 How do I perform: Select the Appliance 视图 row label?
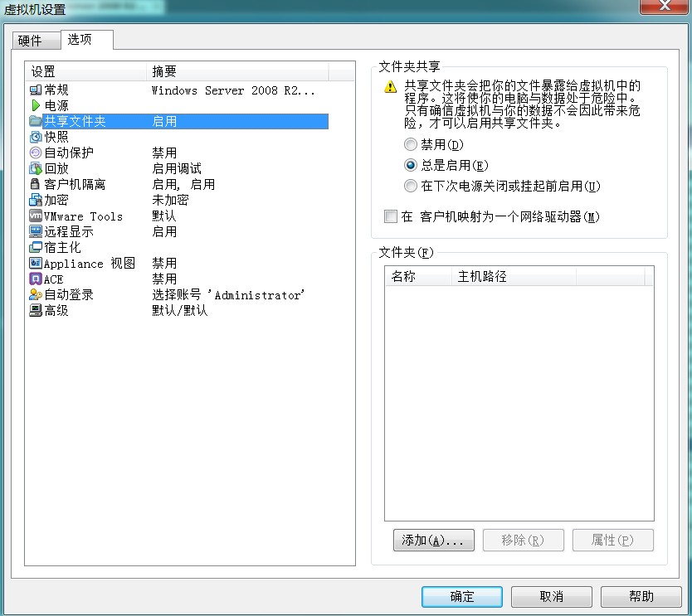coord(90,264)
